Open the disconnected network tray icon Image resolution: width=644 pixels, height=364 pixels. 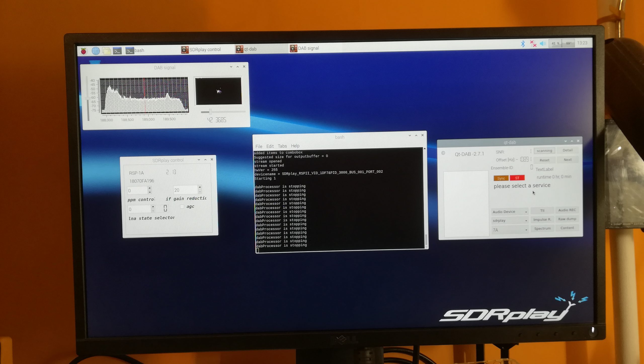(533, 44)
